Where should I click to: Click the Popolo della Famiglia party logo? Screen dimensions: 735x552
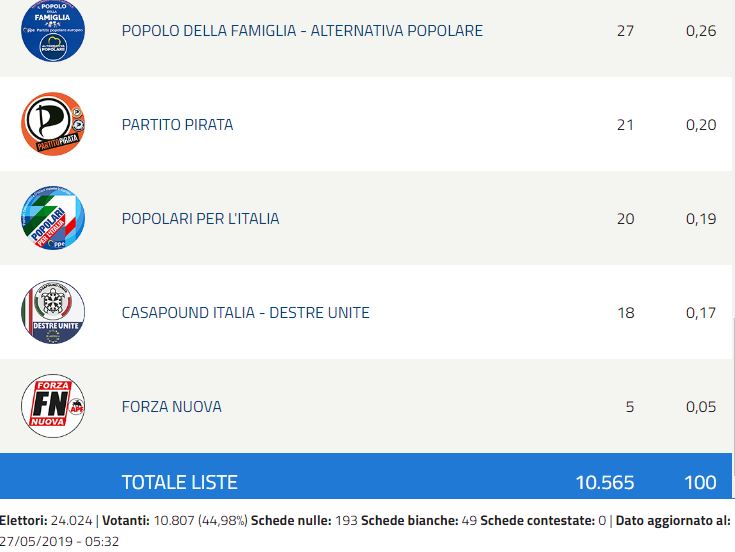pos(53,30)
